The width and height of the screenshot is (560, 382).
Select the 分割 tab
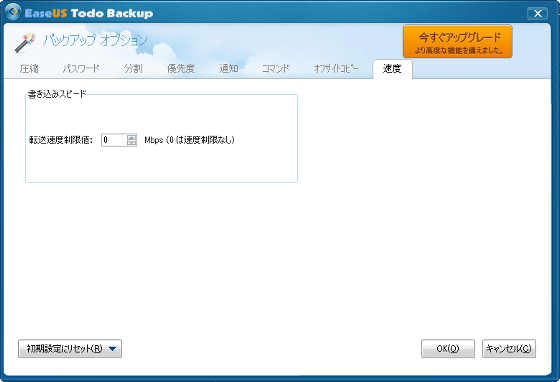133,69
